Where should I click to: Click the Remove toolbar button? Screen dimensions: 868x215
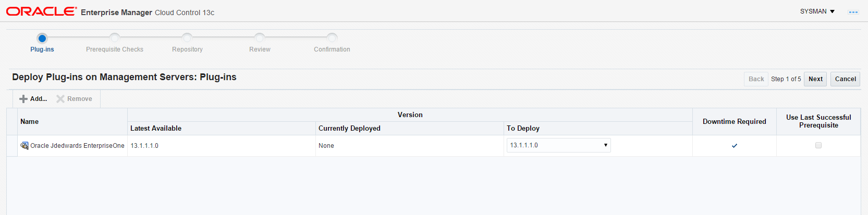click(74, 99)
